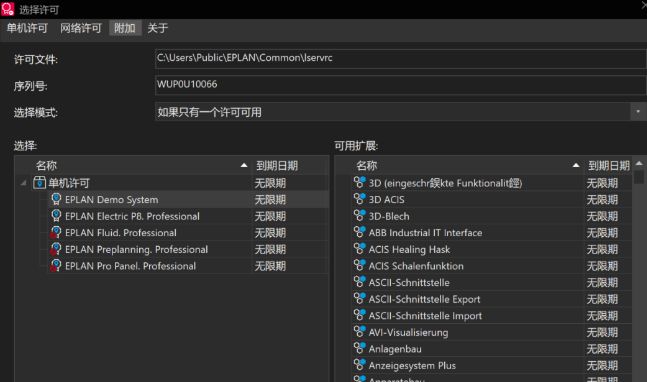Sort 可用扩展 list by 到期日期 header
Screen dimensions: 647x382
(608, 165)
